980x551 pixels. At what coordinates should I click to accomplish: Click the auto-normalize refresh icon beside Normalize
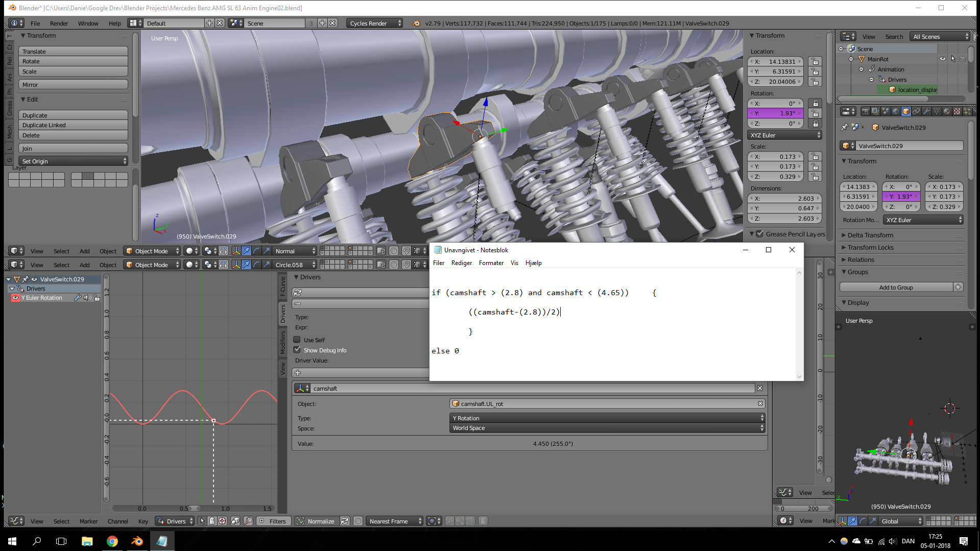[345, 521]
